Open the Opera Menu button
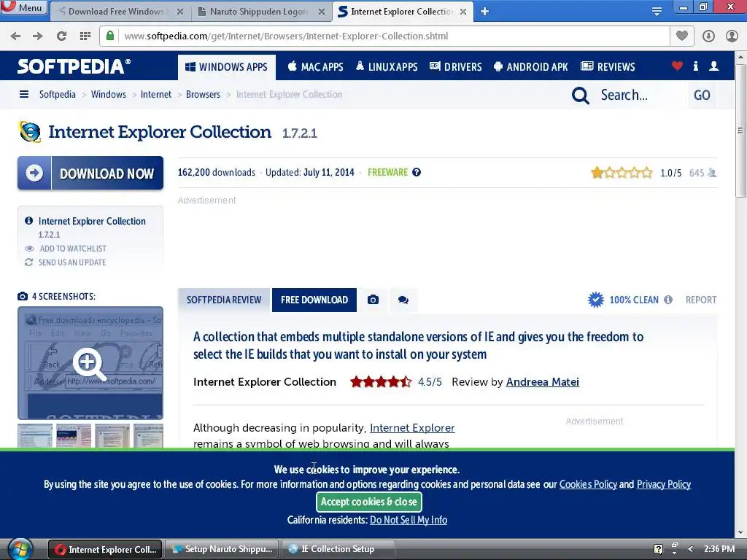The height and width of the screenshot is (560, 747). point(24,7)
